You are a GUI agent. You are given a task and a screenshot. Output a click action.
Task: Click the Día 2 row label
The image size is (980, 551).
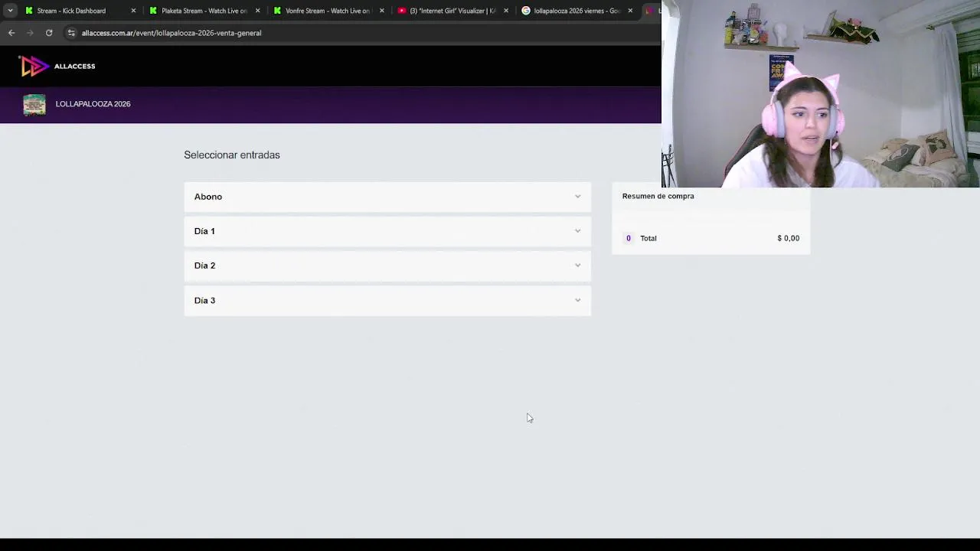pyautogui.click(x=204, y=266)
